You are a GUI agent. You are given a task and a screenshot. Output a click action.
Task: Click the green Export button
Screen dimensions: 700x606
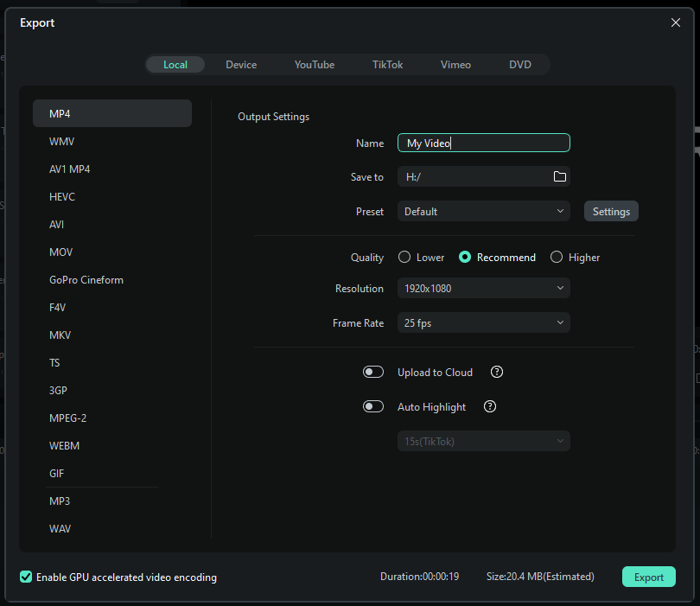pos(649,577)
